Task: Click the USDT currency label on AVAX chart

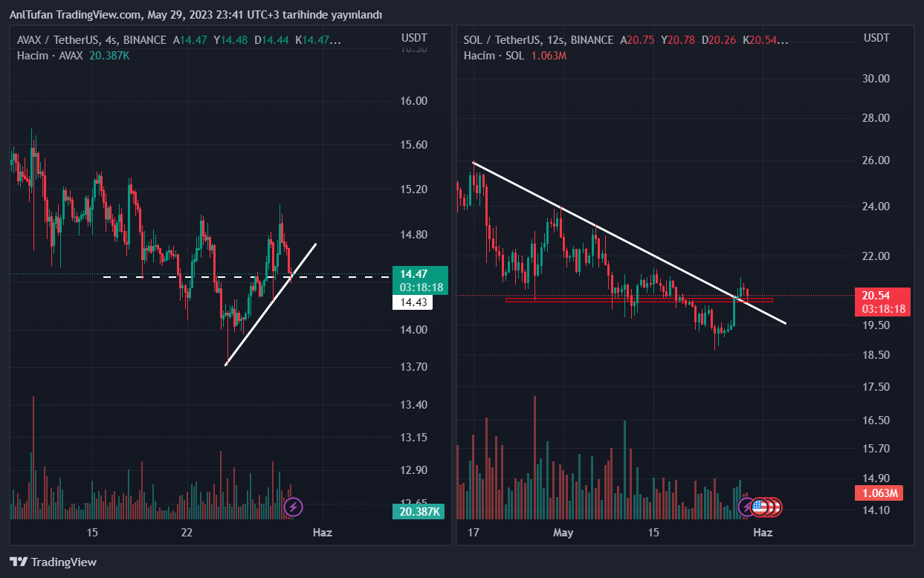Action: coord(414,37)
